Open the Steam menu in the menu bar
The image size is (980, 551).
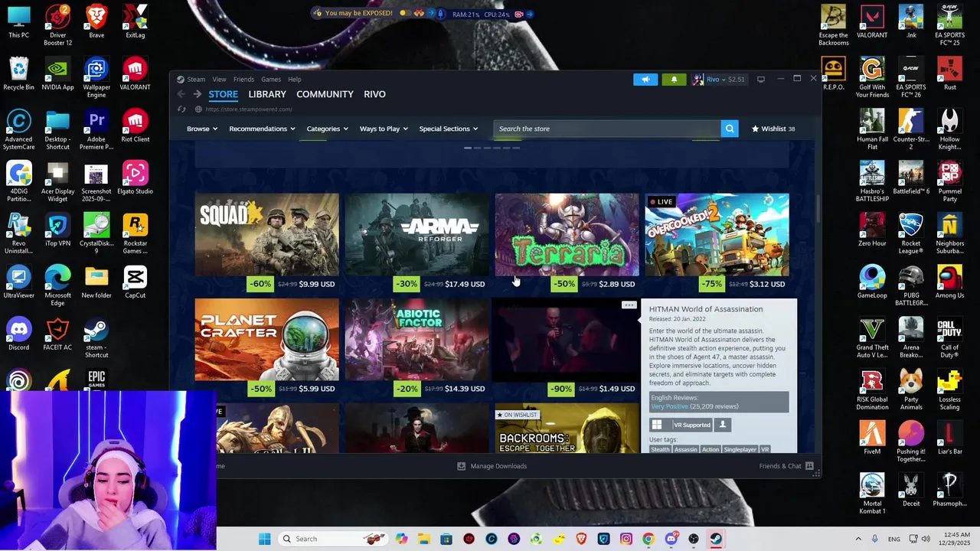[x=196, y=79]
